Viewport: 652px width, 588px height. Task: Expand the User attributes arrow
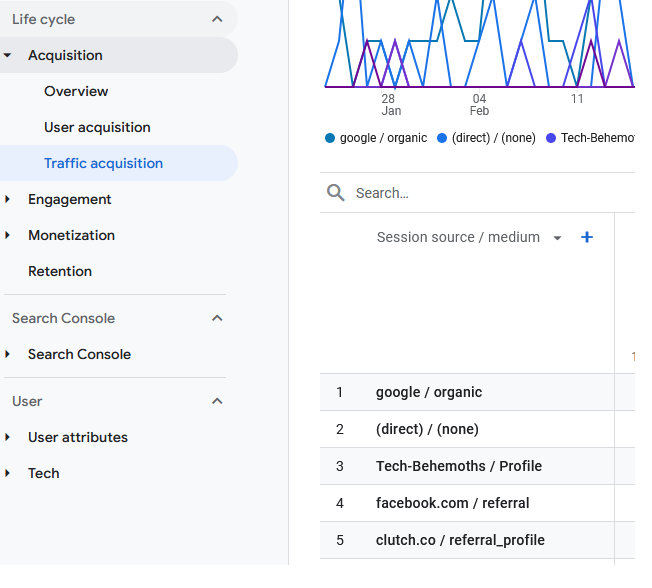pyautogui.click(x=8, y=437)
